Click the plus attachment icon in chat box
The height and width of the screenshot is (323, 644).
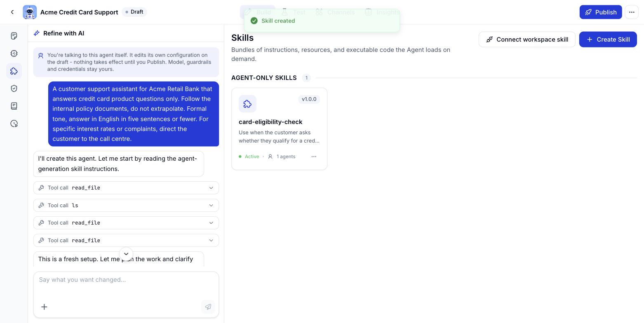point(44,307)
